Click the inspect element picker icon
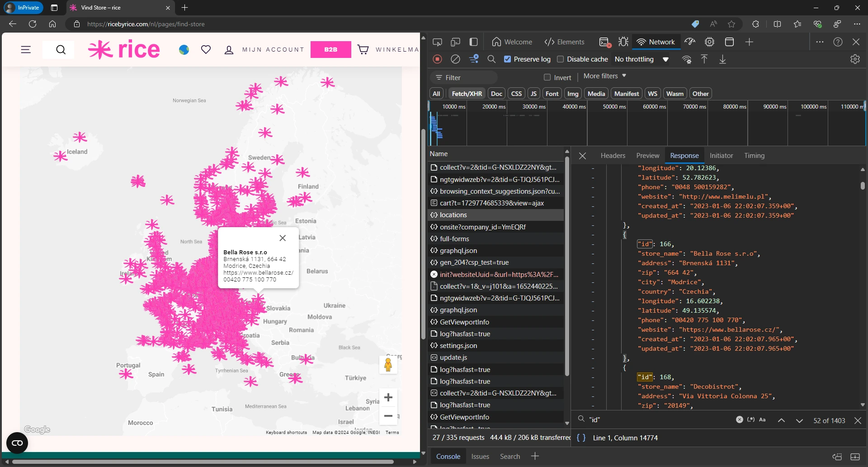This screenshot has width=868, height=467. tap(437, 42)
